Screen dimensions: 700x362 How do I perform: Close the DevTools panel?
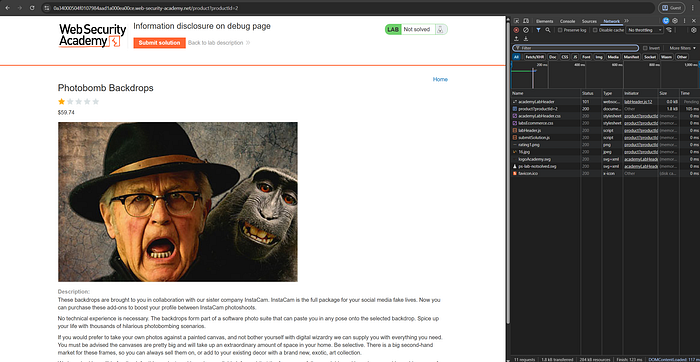(x=694, y=21)
